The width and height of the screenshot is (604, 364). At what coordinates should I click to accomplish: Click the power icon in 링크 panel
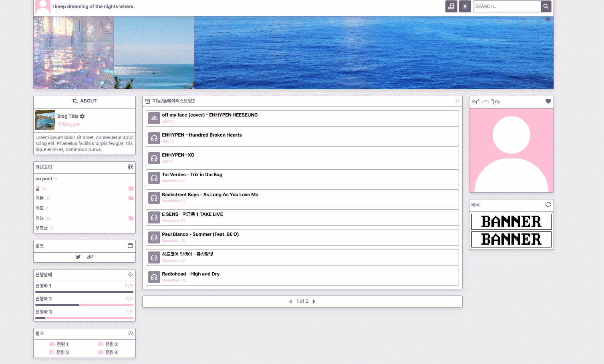[x=130, y=333]
